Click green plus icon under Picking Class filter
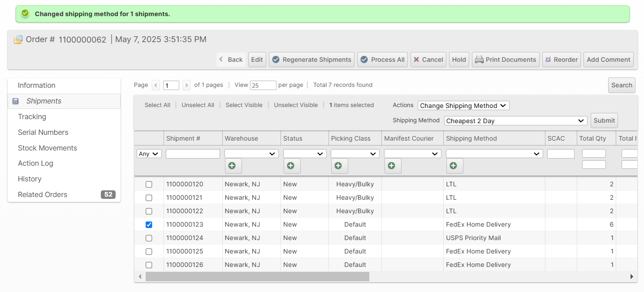The image size is (644, 292). (x=339, y=166)
